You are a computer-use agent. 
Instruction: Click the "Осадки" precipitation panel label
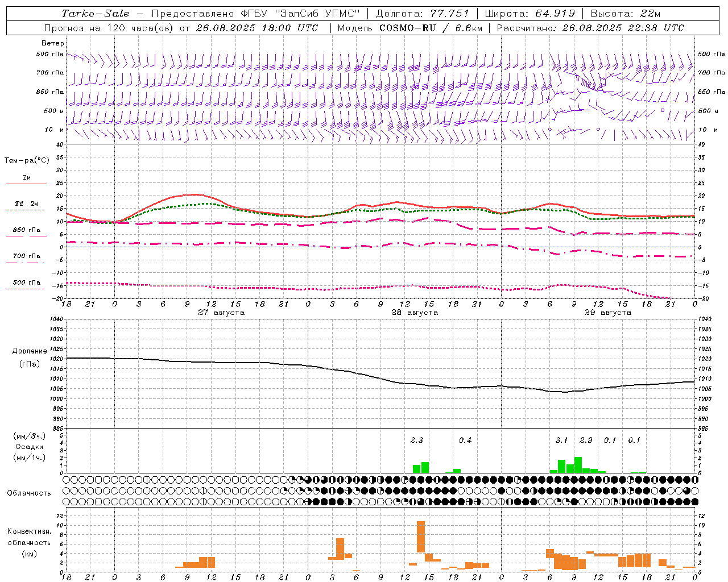tap(29, 447)
